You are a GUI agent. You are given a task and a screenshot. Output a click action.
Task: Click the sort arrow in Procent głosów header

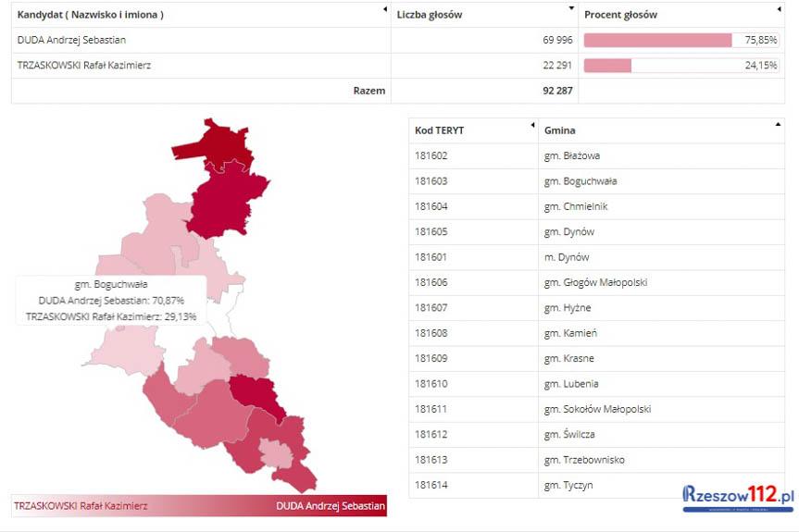[x=779, y=9]
